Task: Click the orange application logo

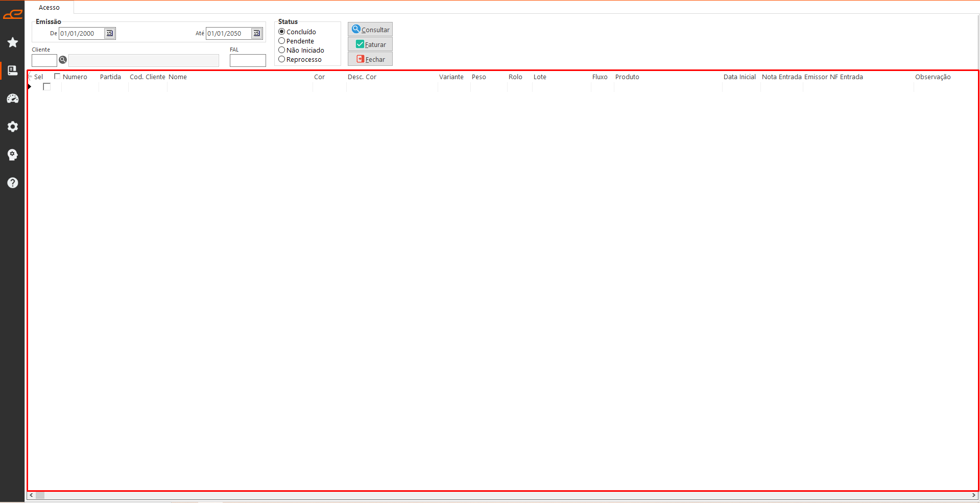Action: coord(13,14)
